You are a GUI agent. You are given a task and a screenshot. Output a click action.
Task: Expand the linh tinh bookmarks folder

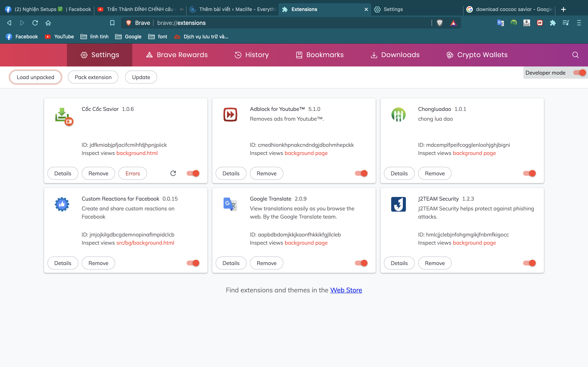pos(95,37)
